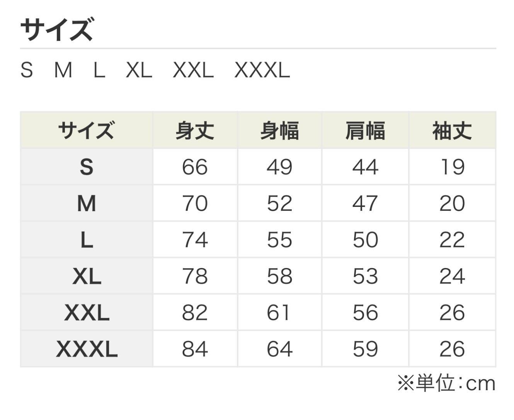This screenshot has width=514, height=420.
Task: Click the S row label in table
Action: [x=87, y=167]
